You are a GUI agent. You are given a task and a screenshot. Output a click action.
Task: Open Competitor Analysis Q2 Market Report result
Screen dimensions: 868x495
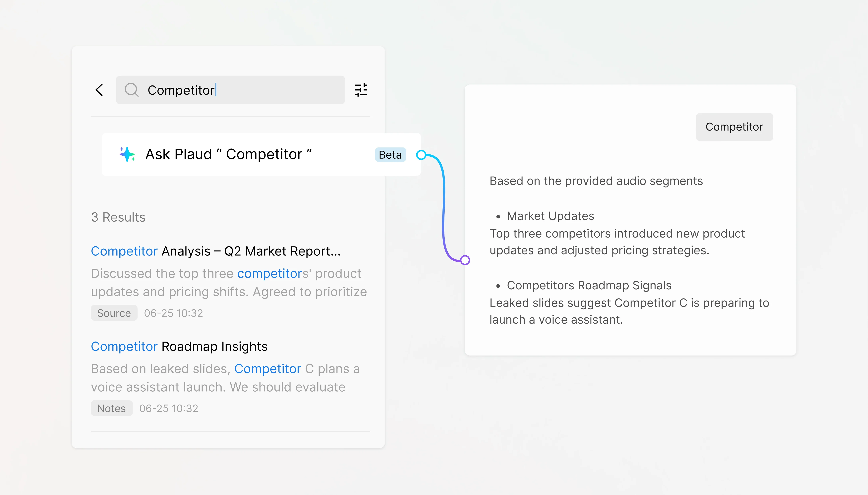click(216, 251)
